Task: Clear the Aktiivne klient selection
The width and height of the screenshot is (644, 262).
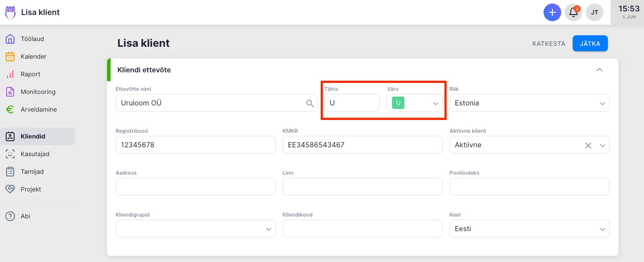Action: coord(588,145)
